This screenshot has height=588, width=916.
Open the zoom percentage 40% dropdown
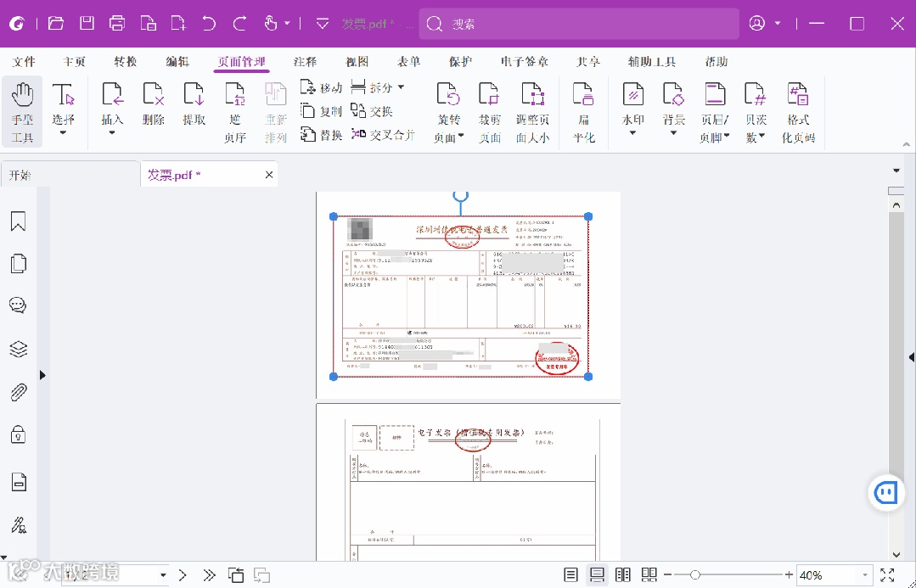pyautogui.click(x=865, y=575)
